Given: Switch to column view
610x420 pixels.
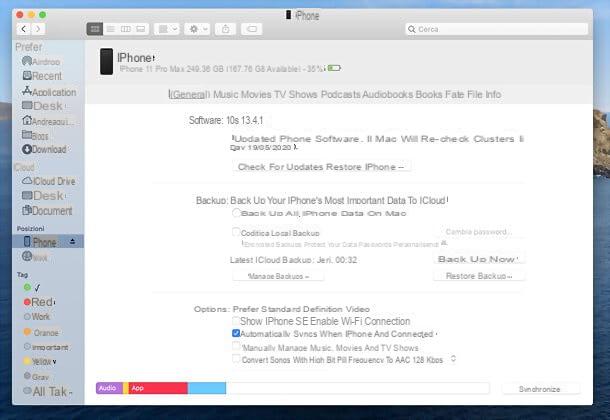Looking at the screenshot, I should 126,29.
